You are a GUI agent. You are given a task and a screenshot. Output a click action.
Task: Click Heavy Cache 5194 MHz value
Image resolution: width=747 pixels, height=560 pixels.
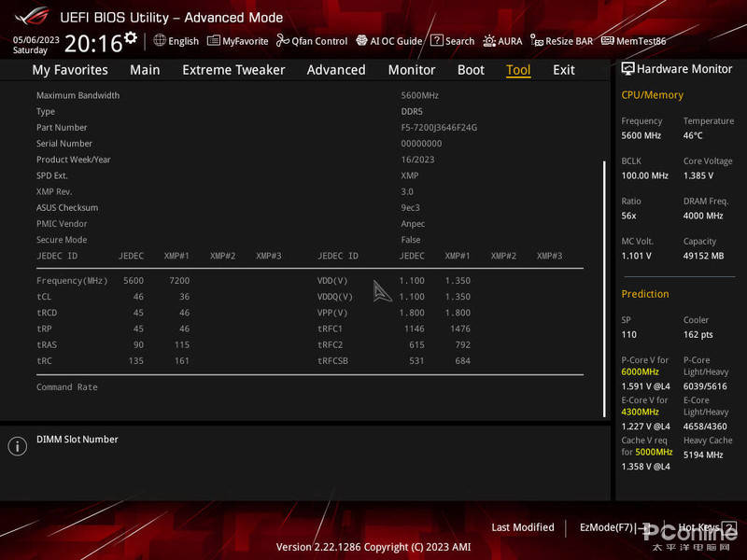point(703,455)
